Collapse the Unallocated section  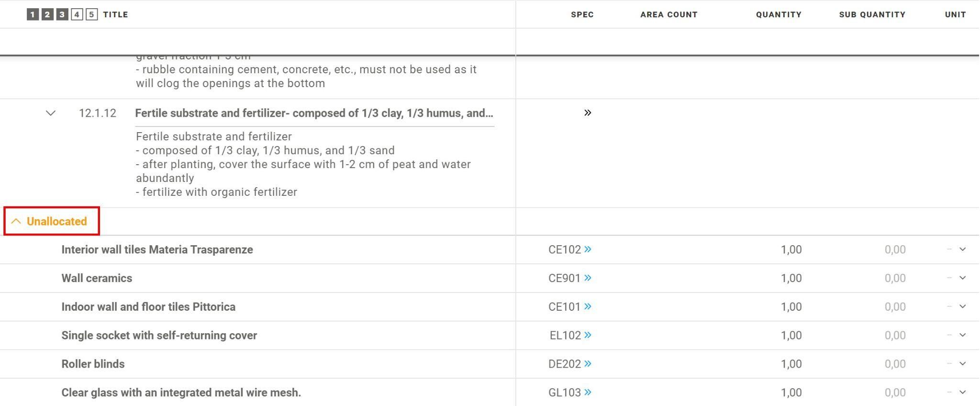pos(16,221)
